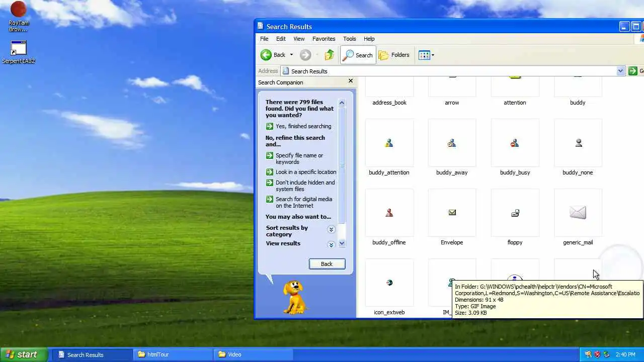Select Look in a specific location
This screenshot has height=362, width=644.
(301, 172)
